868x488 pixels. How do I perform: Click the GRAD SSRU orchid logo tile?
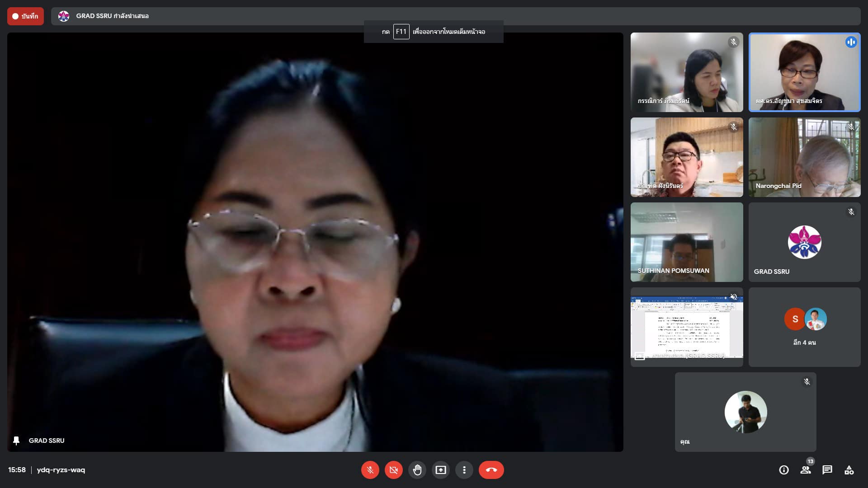(804, 242)
